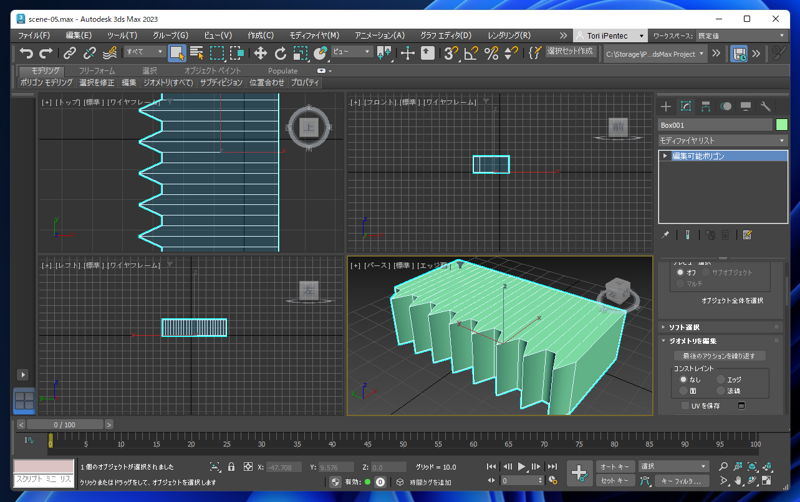Image resolution: width=800 pixels, height=502 pixels.
Task: Open the Tori iPentec user dropdown
Action: tap(611, 36)
